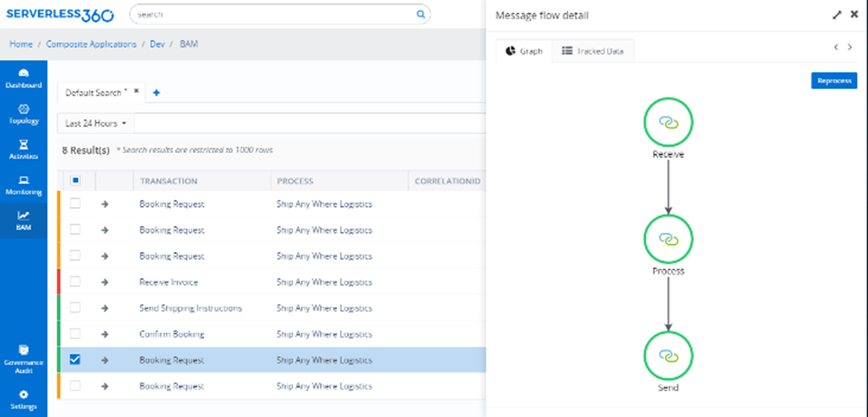Open the Last 24 Hours dropdown

coord(95,123)
